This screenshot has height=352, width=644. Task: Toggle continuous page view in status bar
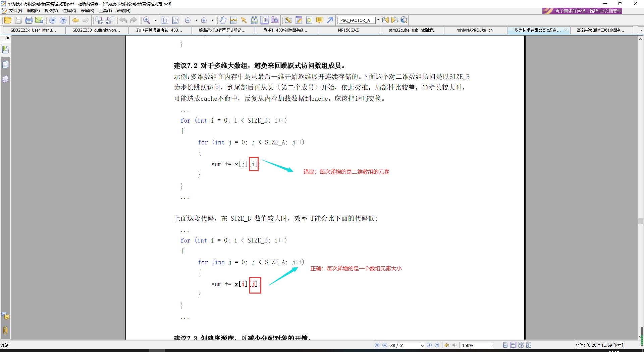(513, 345)
